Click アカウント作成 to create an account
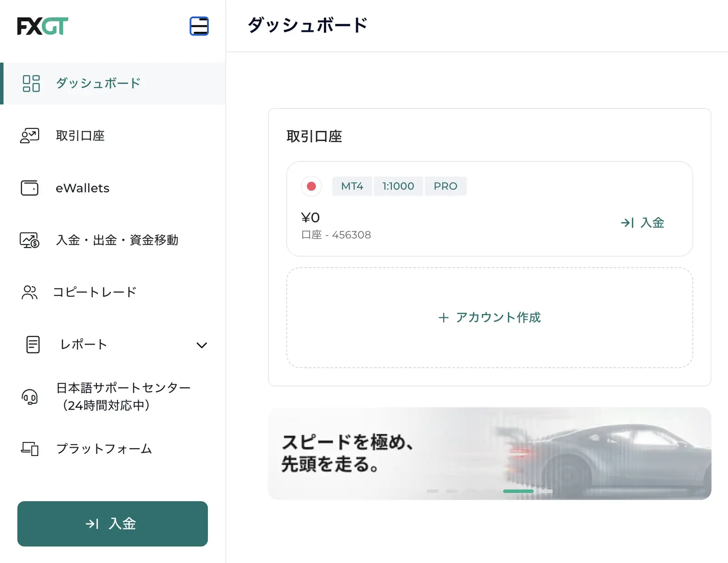728x563 pixels. point(490,318)
